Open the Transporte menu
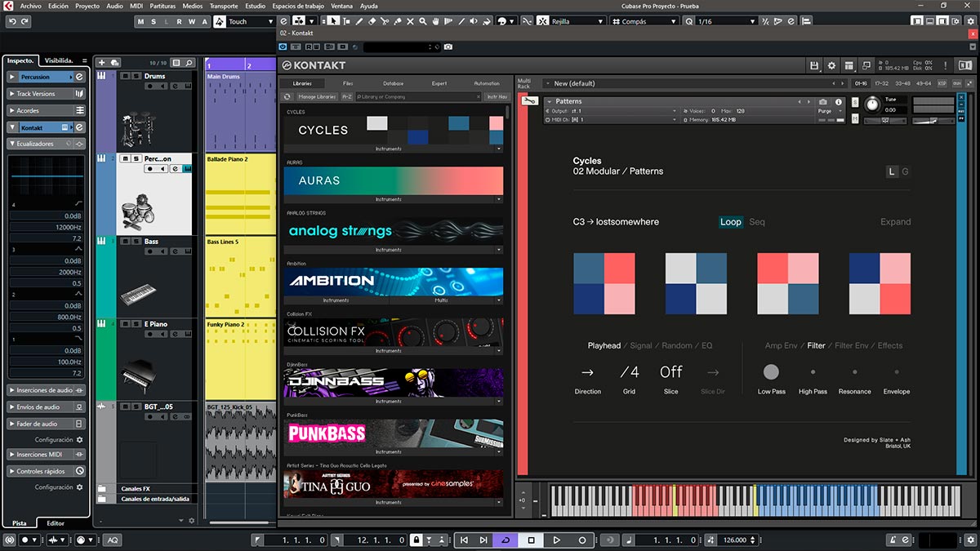This screenshot has width=980, height=551. click(224, 6)
